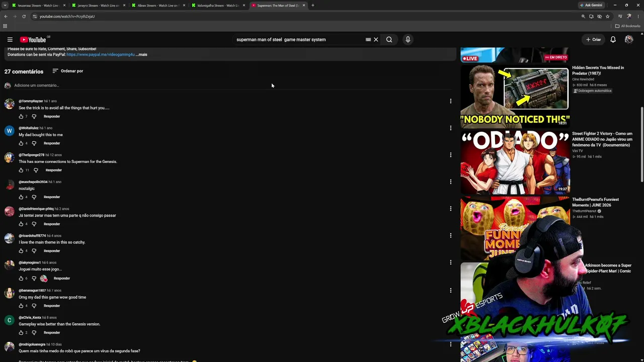Reply to the @TommyRayzer comment
This screenshot has height=362, width=644.
[52, 117]
